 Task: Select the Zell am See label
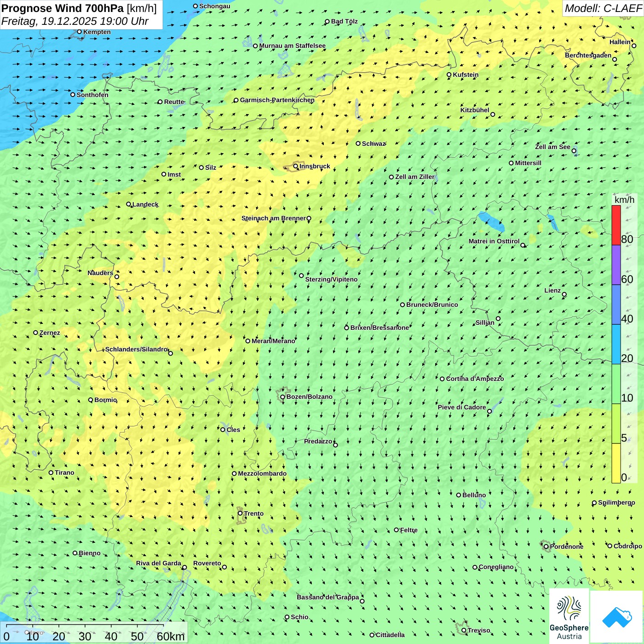point(552,147)
